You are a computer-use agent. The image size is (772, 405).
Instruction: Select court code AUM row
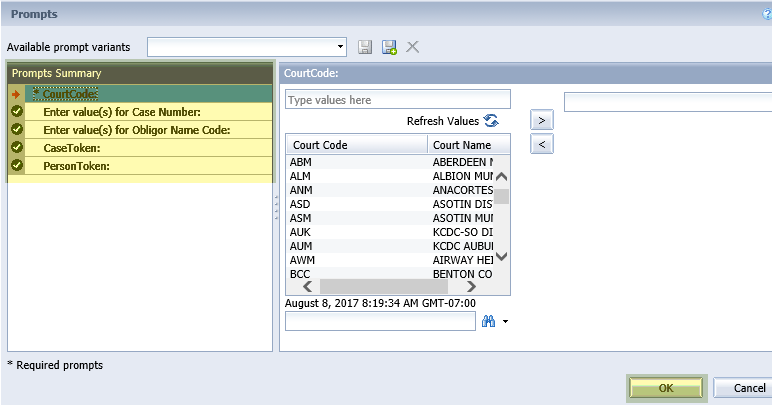[390, 246]
